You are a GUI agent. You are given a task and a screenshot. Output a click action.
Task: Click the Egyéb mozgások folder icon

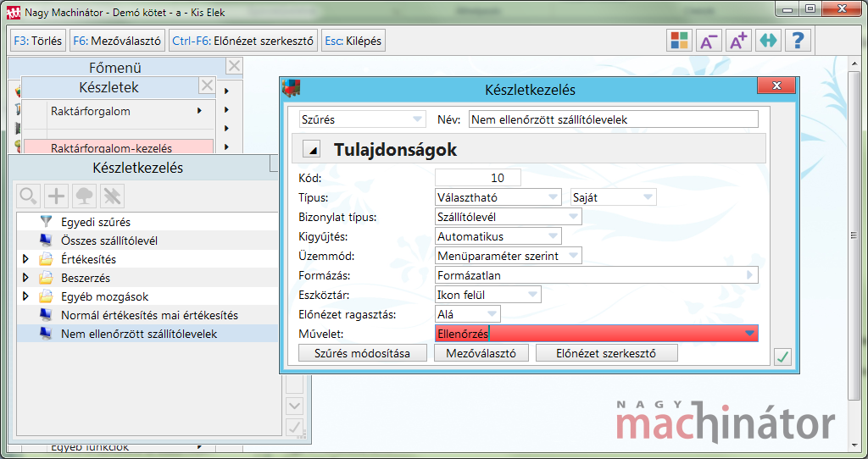[46, 296]
